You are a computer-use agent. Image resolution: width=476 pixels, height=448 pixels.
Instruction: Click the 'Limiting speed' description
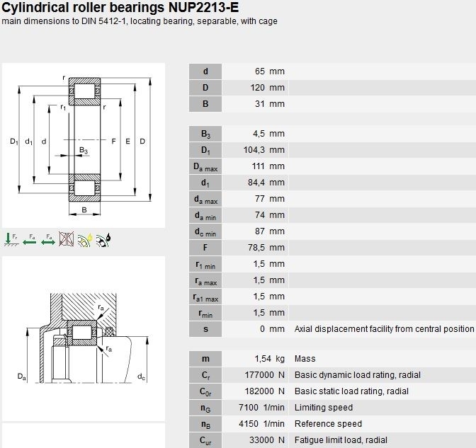324,408
